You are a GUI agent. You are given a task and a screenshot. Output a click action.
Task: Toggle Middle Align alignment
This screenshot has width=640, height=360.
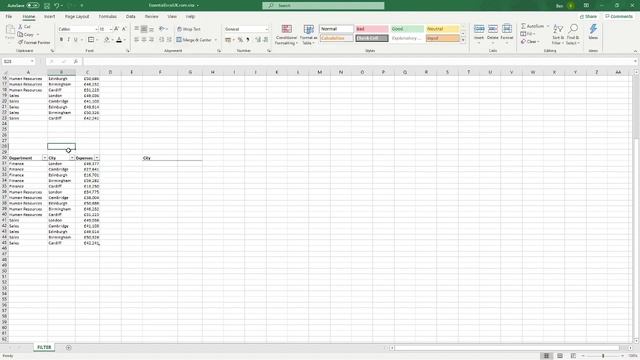(144, 29)
